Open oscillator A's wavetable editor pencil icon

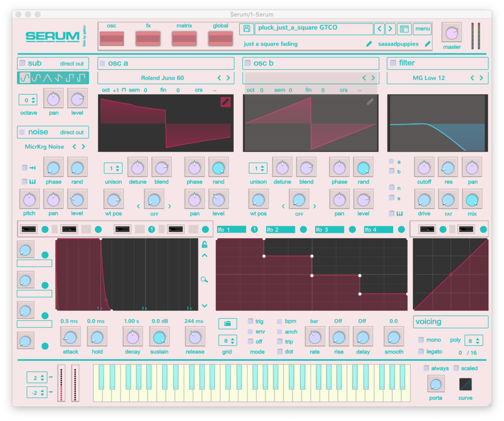tap(225, 102)
